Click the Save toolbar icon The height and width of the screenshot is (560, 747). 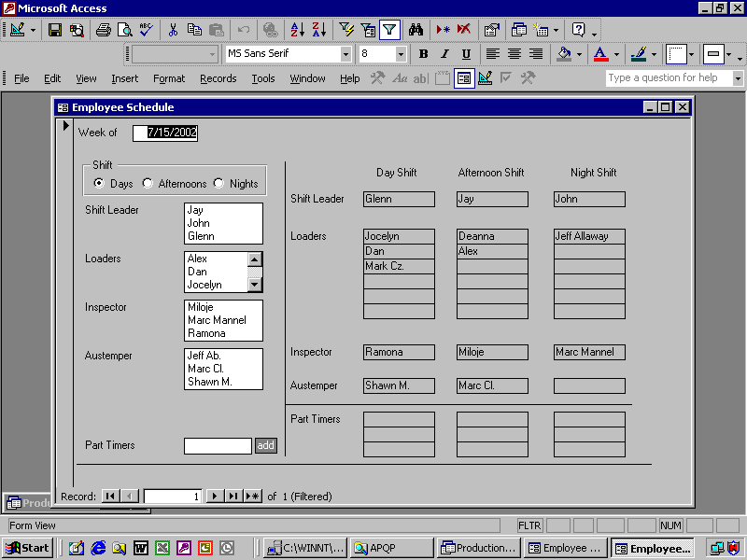coord(55,30)
